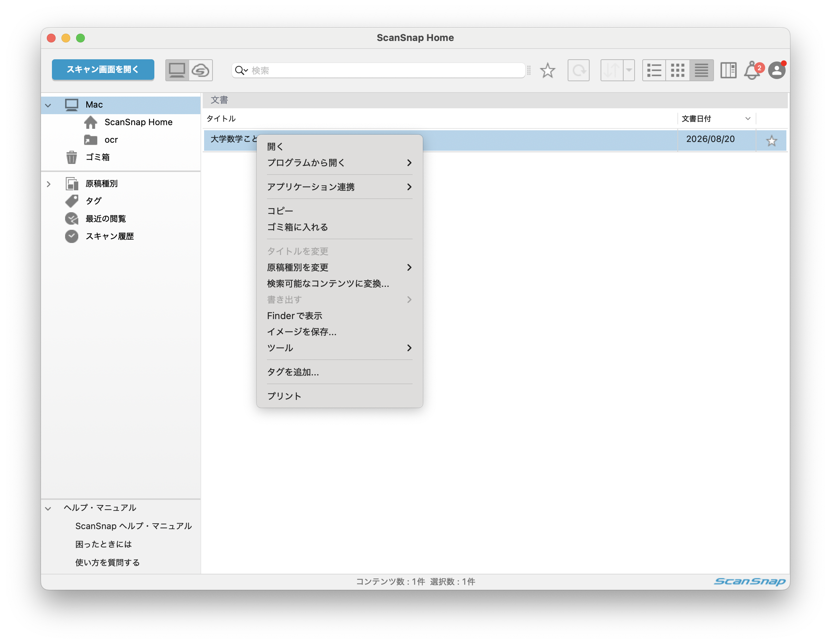The height and width of the screenshot is (644, 831).
Task: Collapse the ヘルプ・マニュアル section
Action: [x=48, y=509]
